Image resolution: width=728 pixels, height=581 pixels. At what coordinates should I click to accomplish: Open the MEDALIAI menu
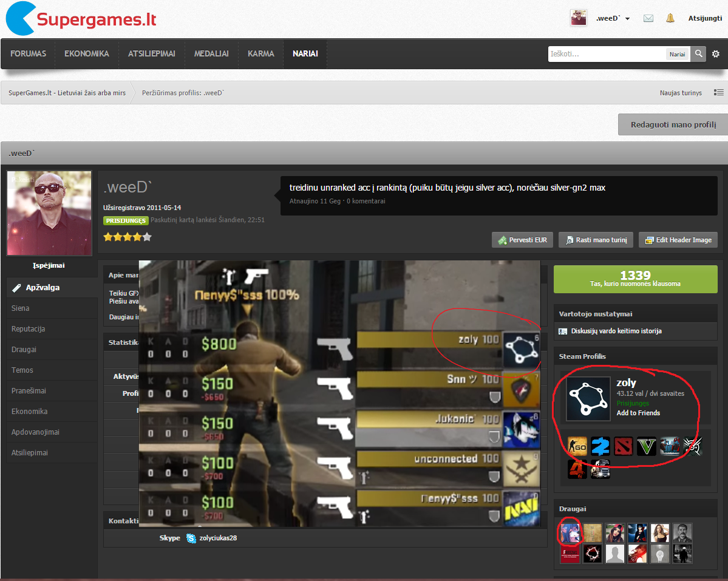pos(211,54)
